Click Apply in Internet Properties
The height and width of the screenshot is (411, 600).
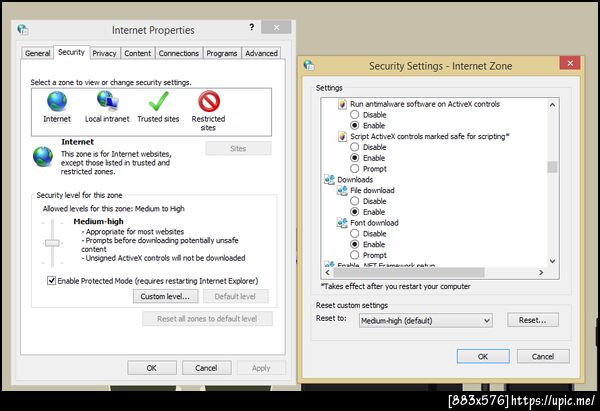pos(261,368)
